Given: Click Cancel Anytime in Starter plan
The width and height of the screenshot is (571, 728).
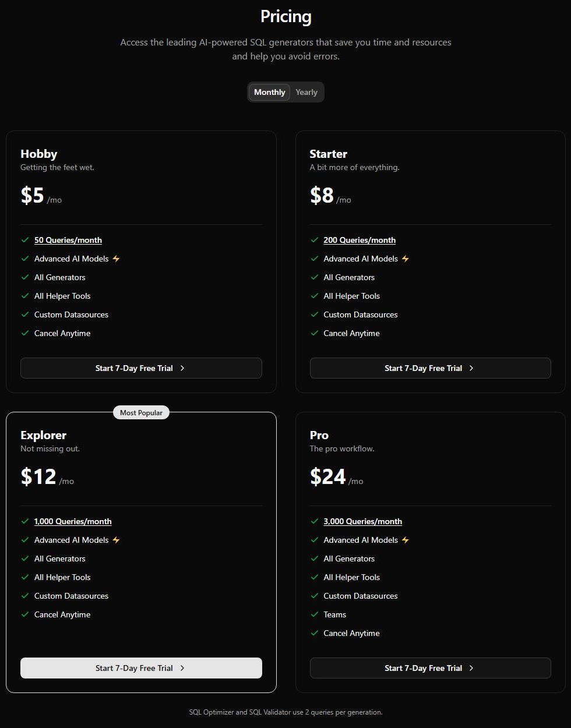Looking at the screenshot, I should [352, 333].
